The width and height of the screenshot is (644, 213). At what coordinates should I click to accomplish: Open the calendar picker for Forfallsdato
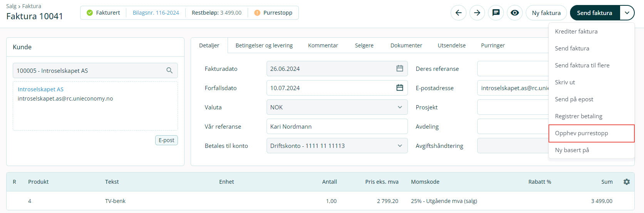point(399,88)
